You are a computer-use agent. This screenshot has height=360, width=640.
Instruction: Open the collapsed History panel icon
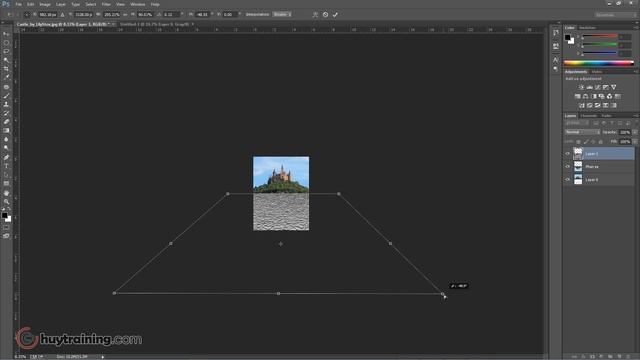pyautogui.click(x=556, y=33)
